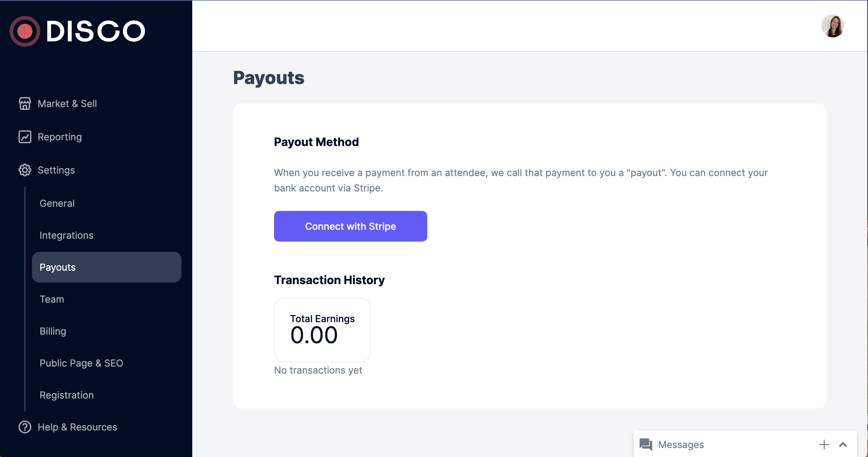Expand the Messages panel with chevron
868x457 pixels.
[843, 445]
